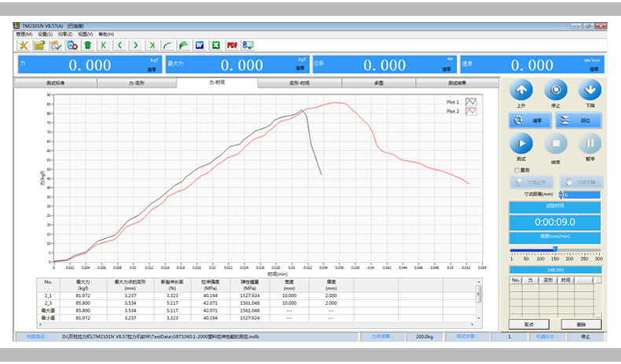Toggle the 重测 checkbox
Viewport: 621px width, 364px height.
pos(515,169)
